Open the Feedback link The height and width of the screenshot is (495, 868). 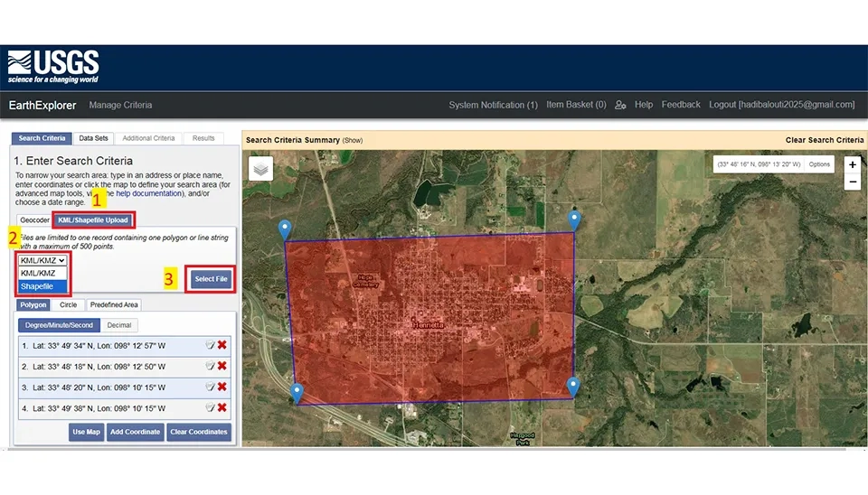click(681, 105)
